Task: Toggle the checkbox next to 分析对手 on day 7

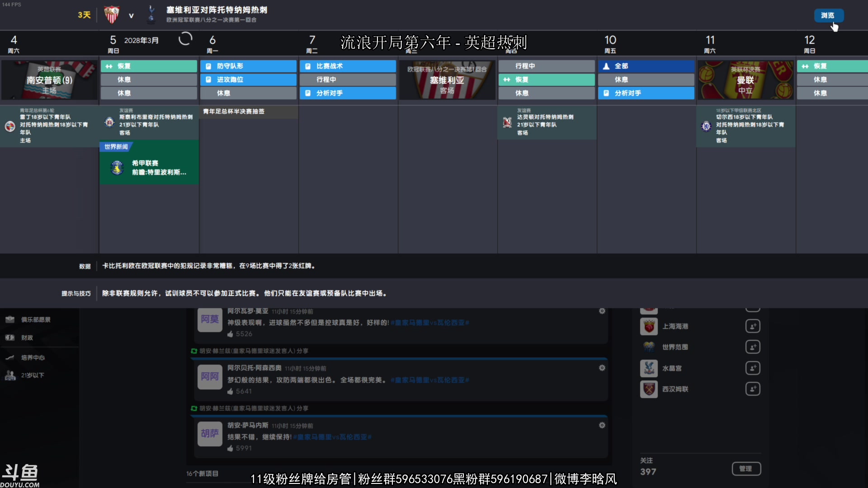Action: 307,93
